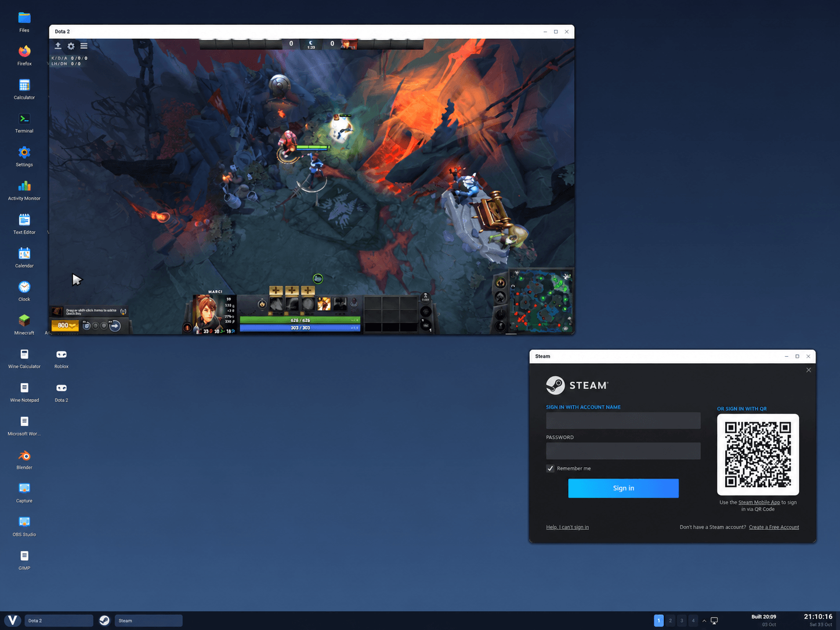Screen dimensions: 840x630
Task: Click the enemy hero portrait in top bar
Action: (x=349, y=44)
